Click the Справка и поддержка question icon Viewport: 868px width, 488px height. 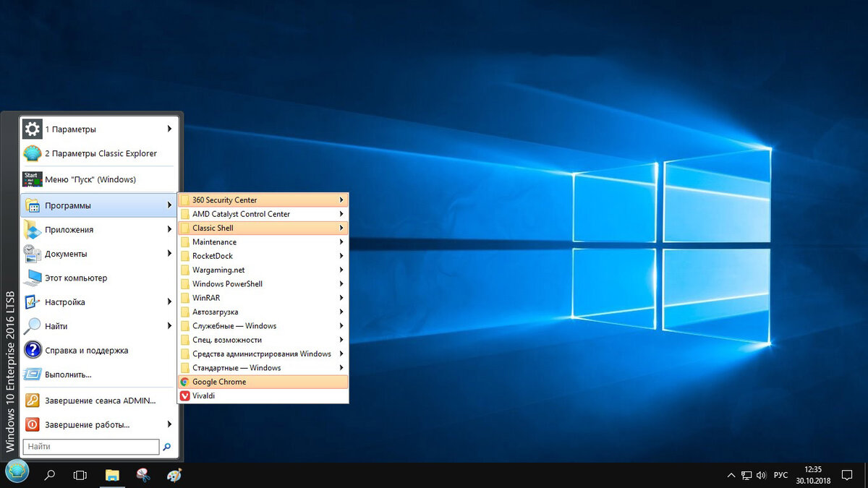(33, 351)
